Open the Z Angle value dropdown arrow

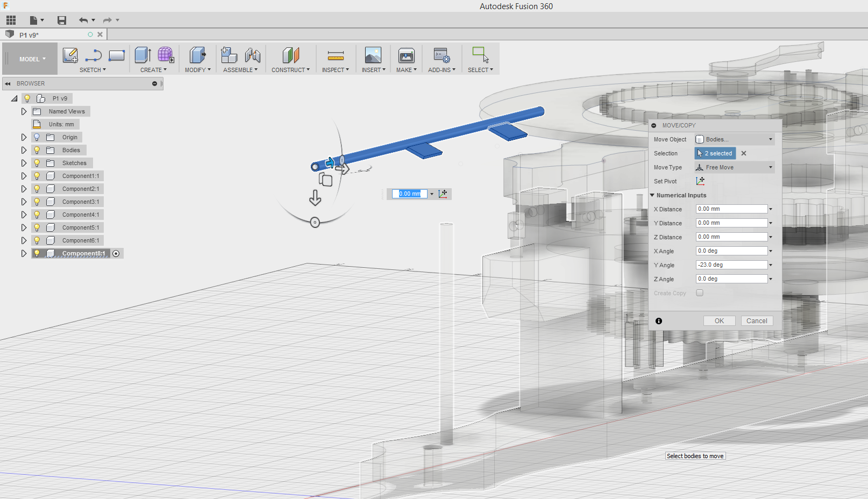click(771, 279)
